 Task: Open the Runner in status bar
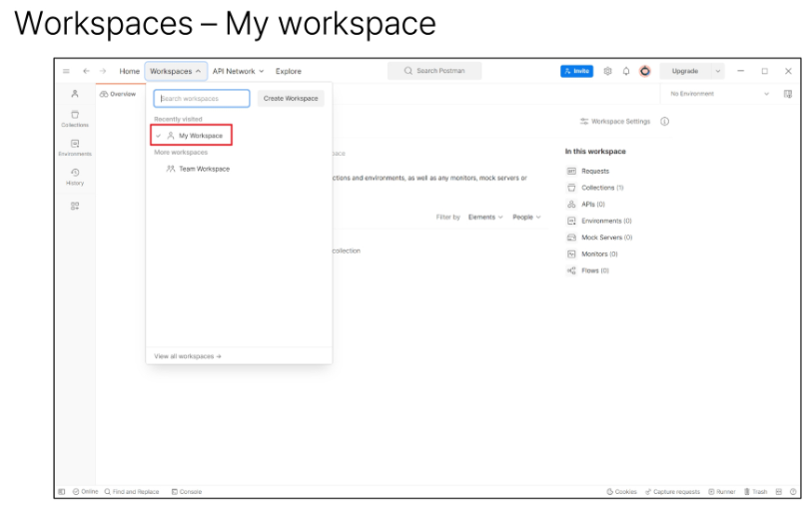coord(722,491)
